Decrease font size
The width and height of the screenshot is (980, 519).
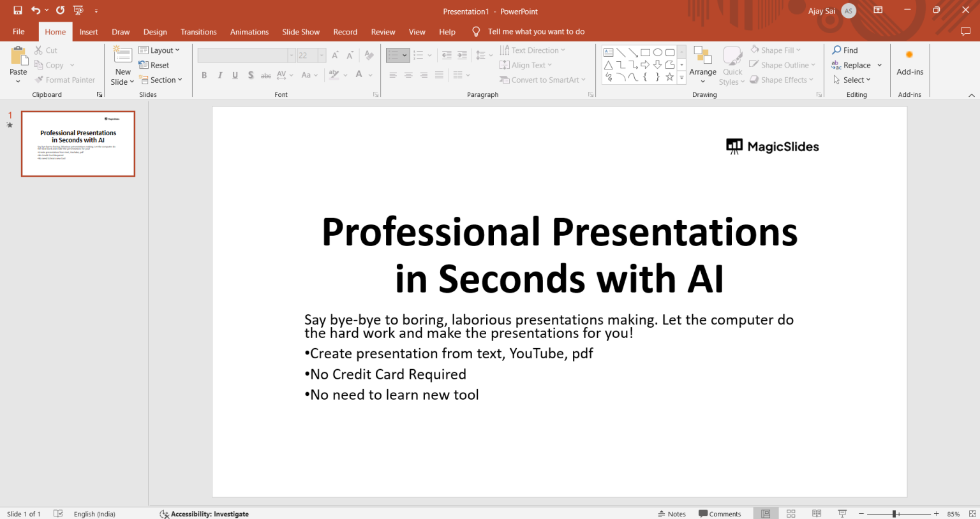click(x=350, y=55)
